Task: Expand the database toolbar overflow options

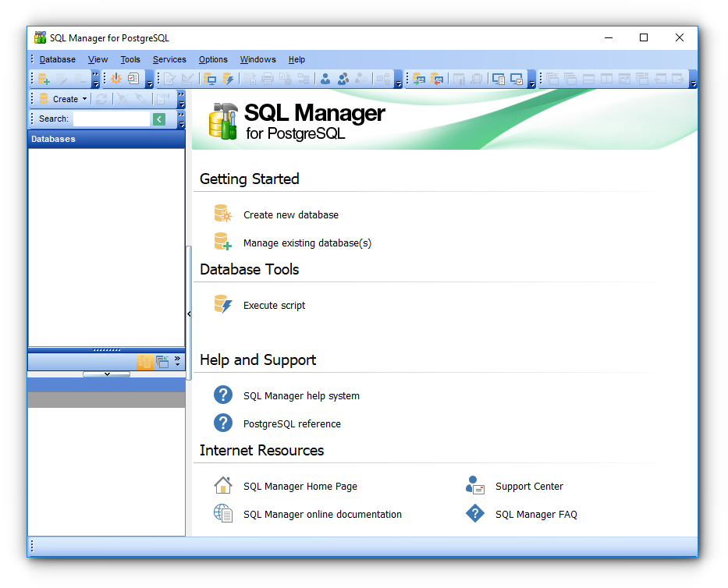Action: click(x=95, y=80)
